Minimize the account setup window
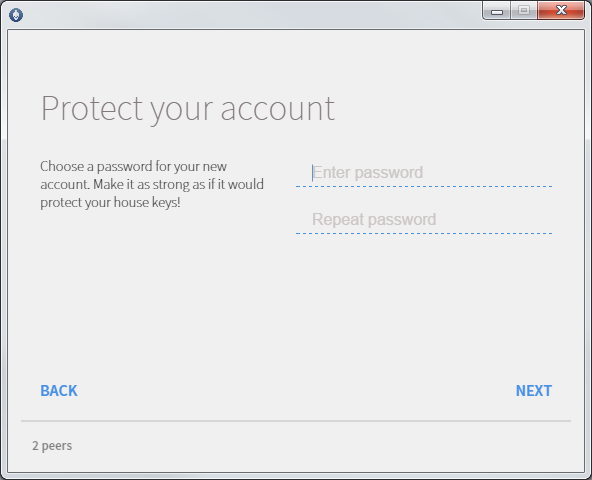Screen dimensions: 592x480 pos(496,11)
